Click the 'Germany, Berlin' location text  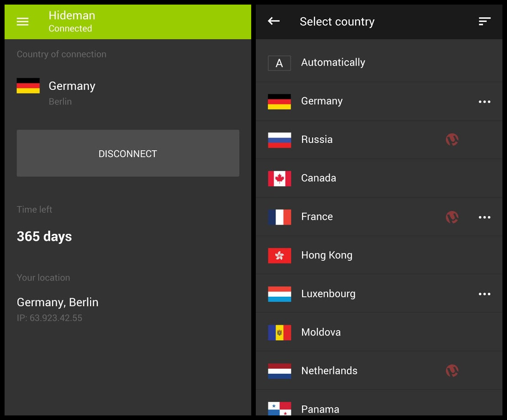(58, 302)
